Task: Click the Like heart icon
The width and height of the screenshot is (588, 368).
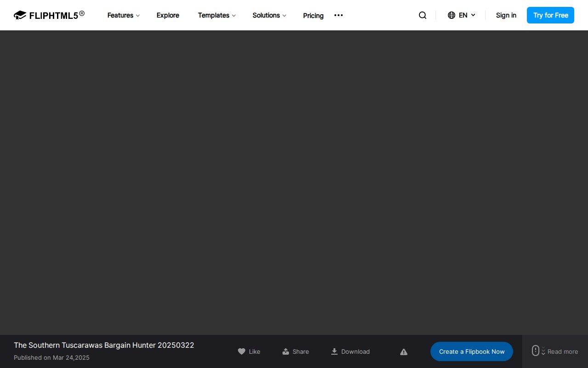Action: tap(242, 351)
